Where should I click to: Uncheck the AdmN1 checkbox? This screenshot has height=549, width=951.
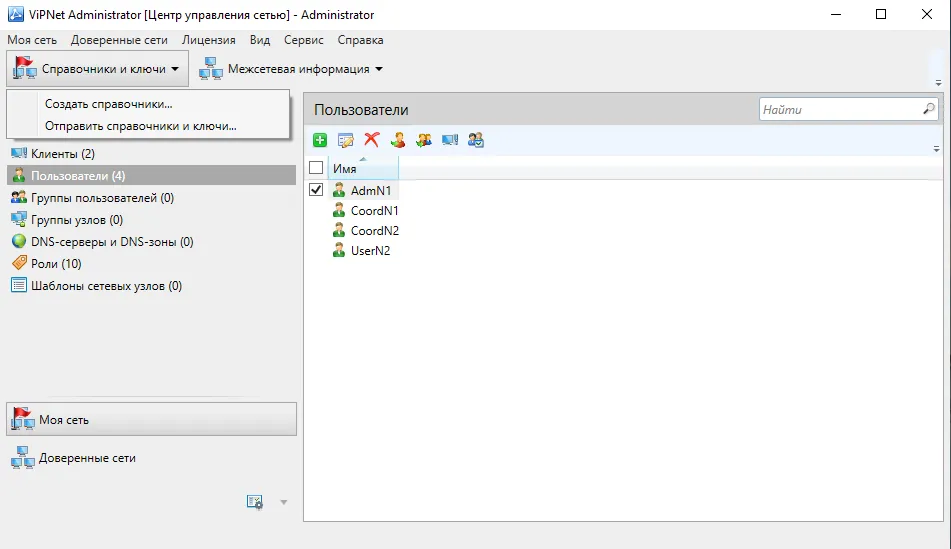point(316,190)
